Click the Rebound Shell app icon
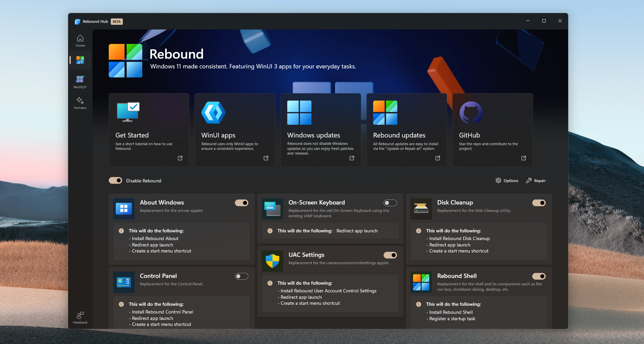Image resolution: width=644 pixels, height=344 pixels. tap(421, 282)
